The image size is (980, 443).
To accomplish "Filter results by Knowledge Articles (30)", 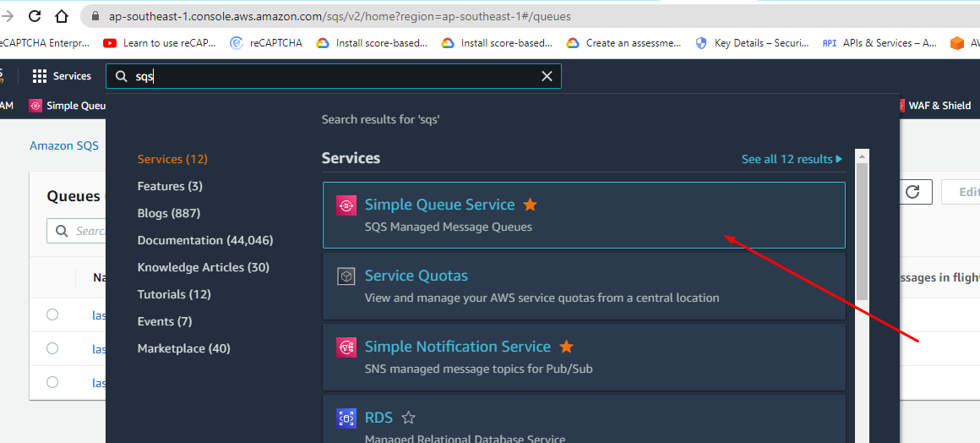I will [x=203, y=267].
